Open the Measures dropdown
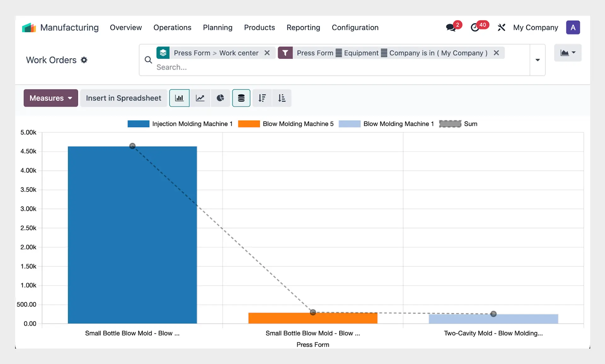This screenshot has width=605, height=364. [51, 98]
